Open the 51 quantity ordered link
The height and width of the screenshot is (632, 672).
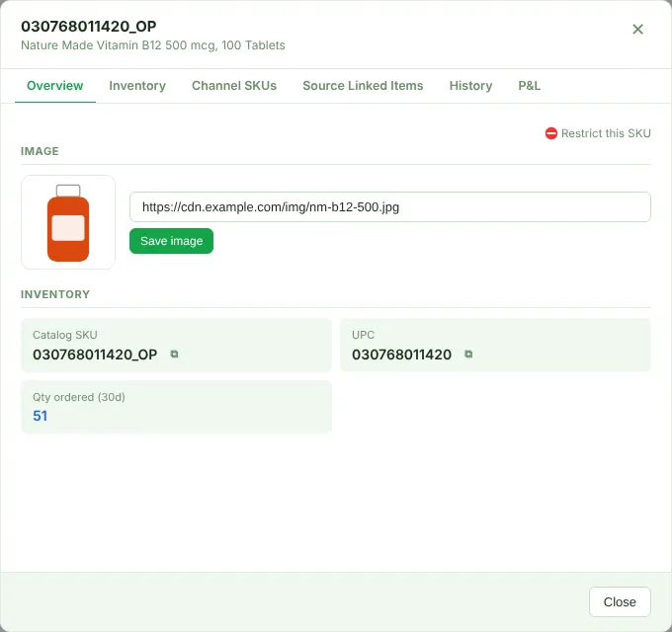coord(40,416)
